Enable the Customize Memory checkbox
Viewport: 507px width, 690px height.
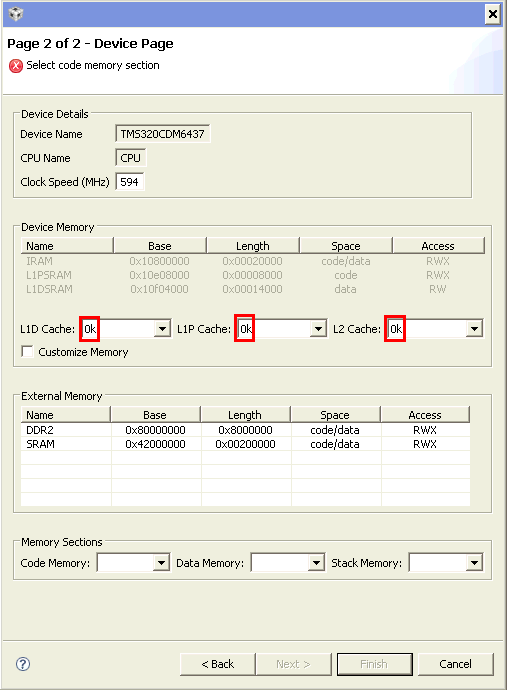(27, 352)
